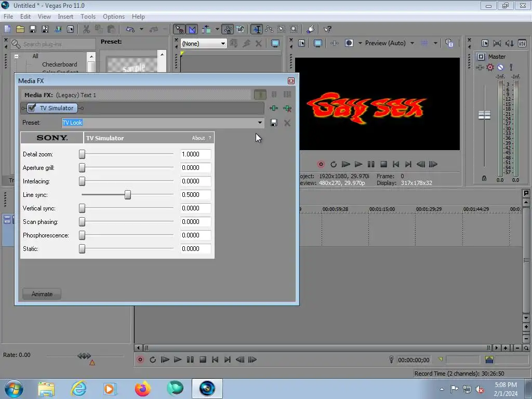This screenshot has width=532, height=399.
Task: Copy snapshot to clipboard in preview toolbar
Action: (x=449, y=43)
